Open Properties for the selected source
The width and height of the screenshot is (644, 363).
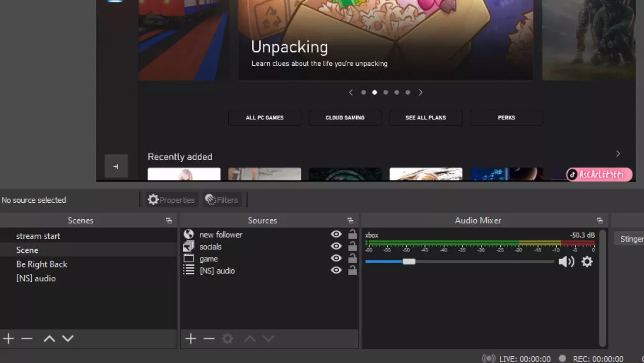171,199
